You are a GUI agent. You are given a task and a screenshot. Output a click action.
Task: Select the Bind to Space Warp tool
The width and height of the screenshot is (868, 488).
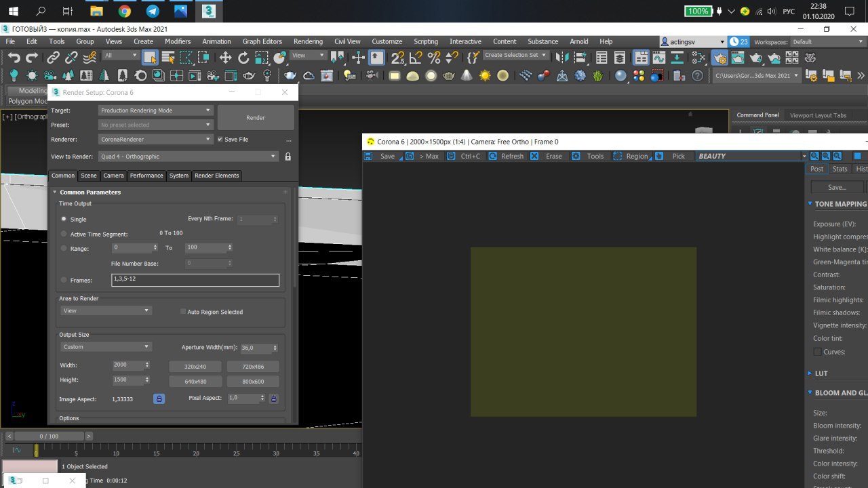[x=90, y=58]
